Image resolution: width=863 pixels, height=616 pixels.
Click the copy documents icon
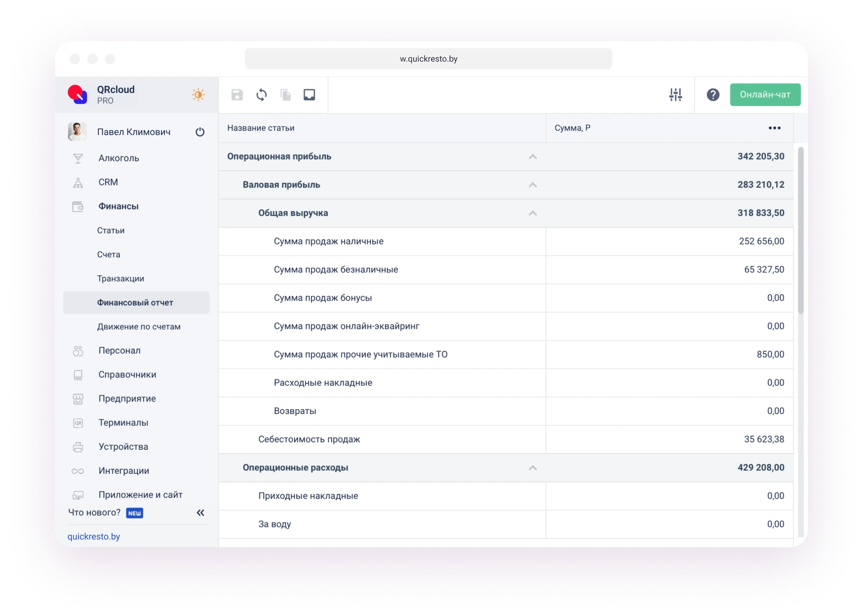coord(286,95)
